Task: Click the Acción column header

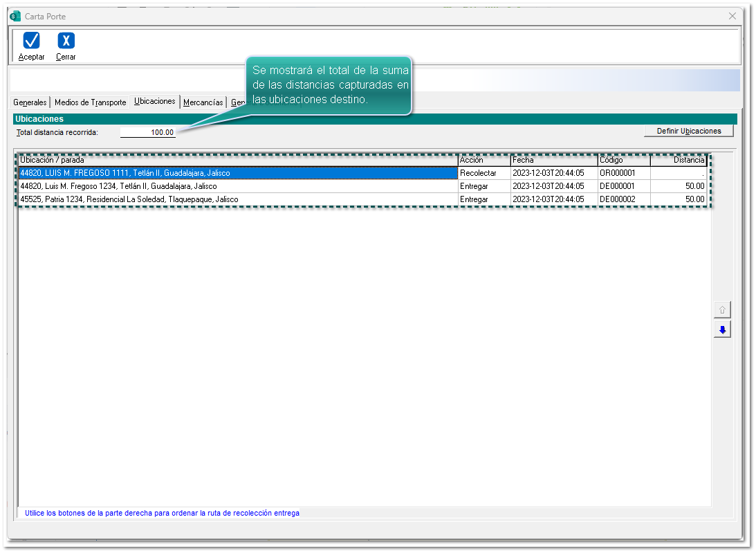Action: coord(483,161)
